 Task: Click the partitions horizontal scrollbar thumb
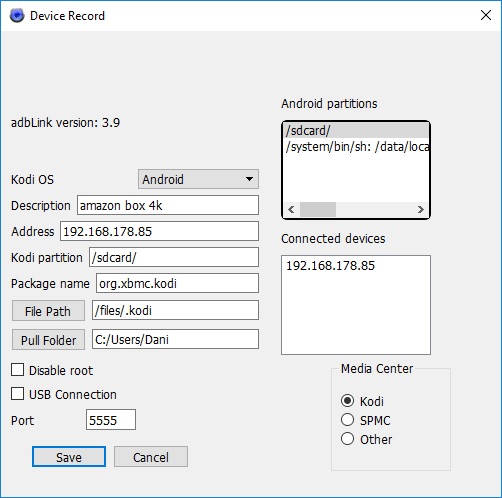click(x=318, y=209)
